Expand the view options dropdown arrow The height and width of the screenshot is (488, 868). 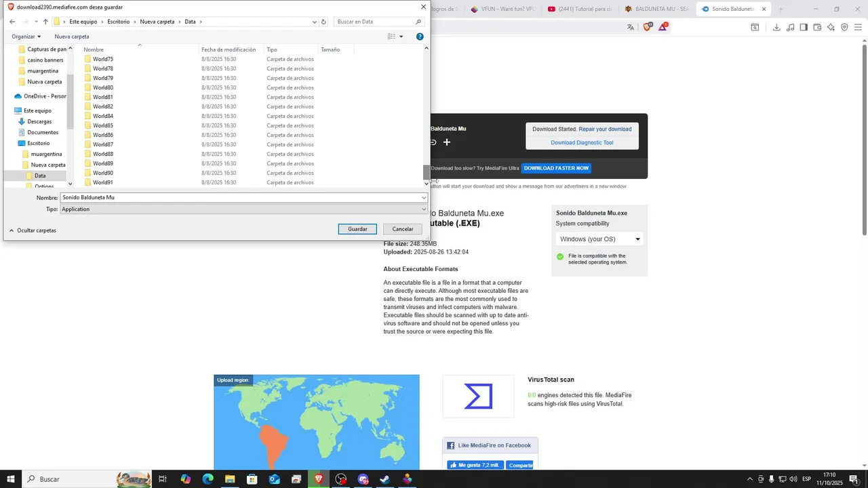pos(401,37)
